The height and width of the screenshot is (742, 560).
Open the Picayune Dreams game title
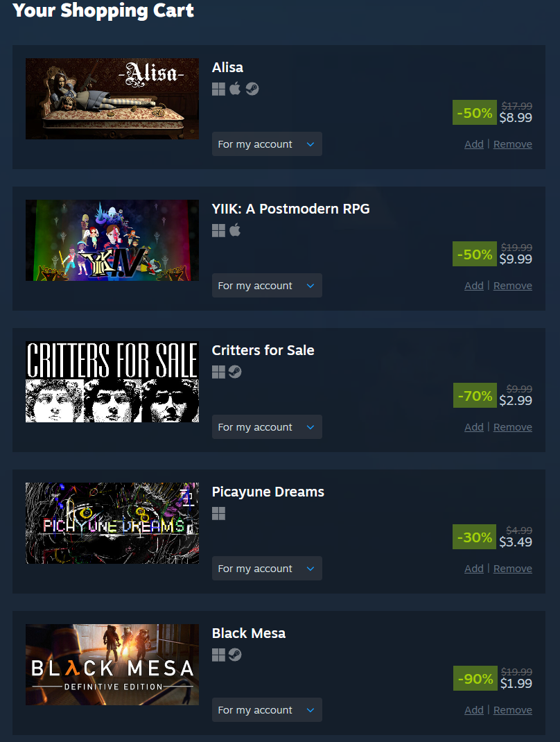[268, 492]
